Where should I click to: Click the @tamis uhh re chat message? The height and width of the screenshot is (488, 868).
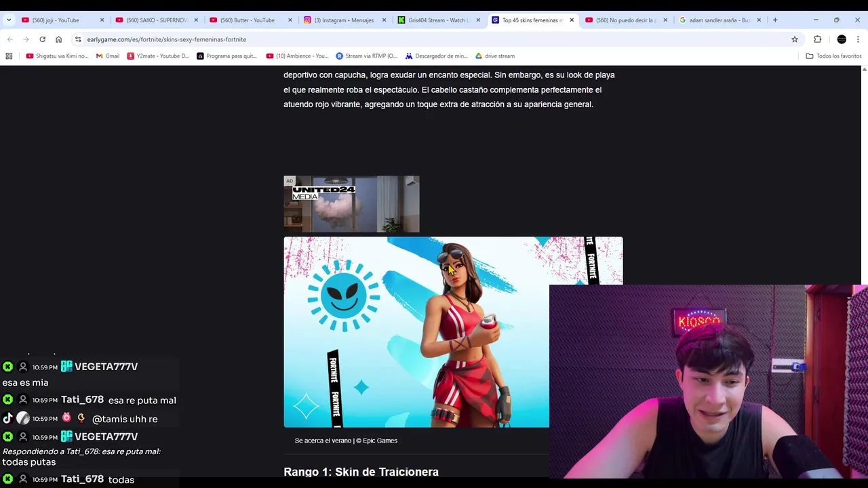coord(125,419)
